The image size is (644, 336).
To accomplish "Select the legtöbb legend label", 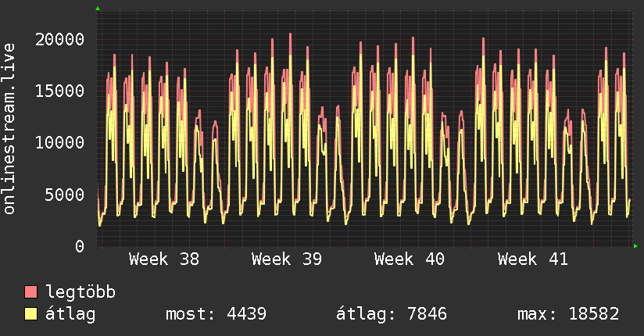I will pos(80,291).
